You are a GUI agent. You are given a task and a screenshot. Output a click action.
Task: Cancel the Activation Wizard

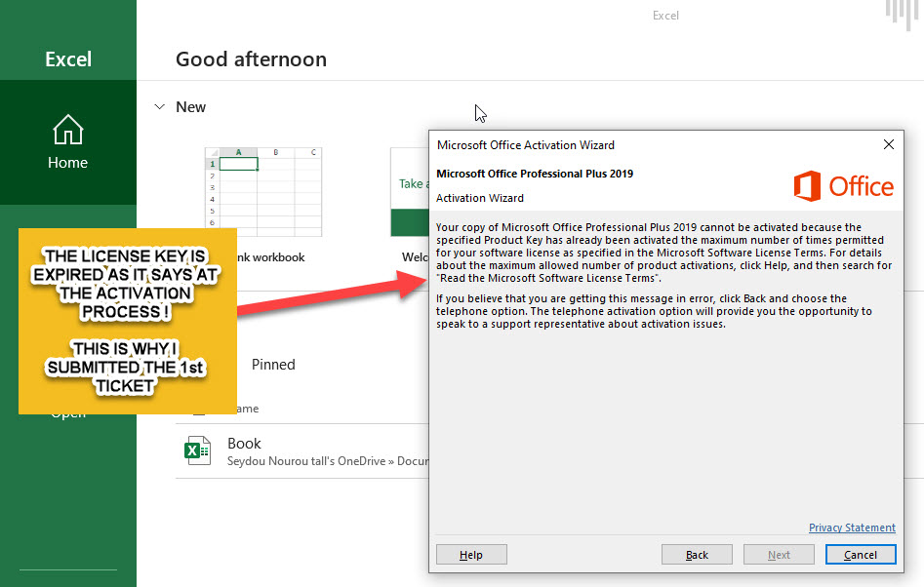[x=860, y=555]
